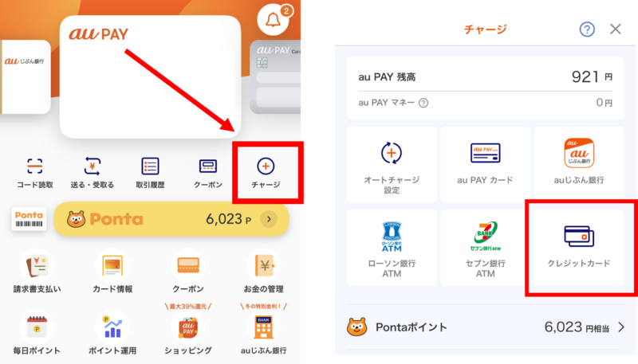This screenshot has width=638, height=364.
Task: Click the help question mark icon
Action: coord(587,29)
